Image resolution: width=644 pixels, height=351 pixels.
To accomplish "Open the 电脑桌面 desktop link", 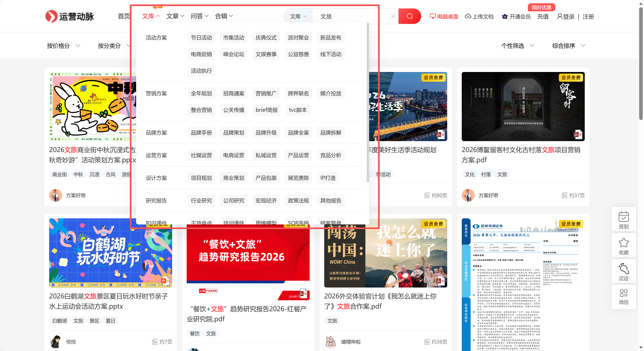I will pos(444,17).
